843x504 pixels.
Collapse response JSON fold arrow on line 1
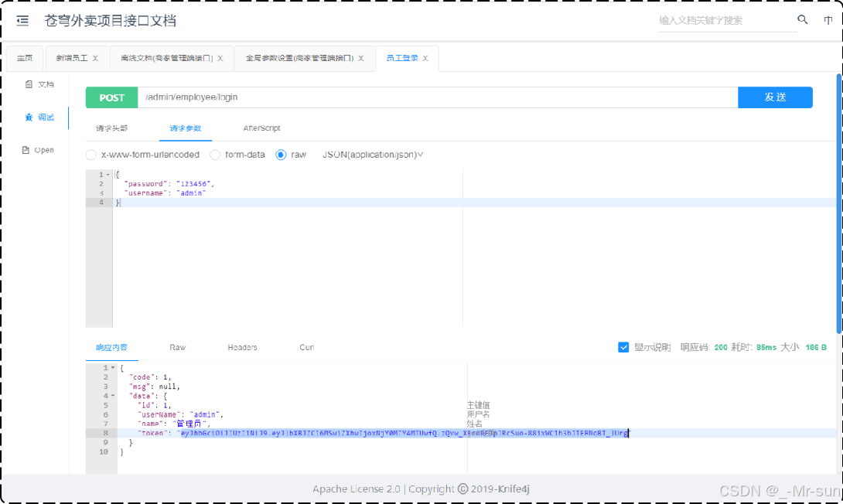[112, 367]
